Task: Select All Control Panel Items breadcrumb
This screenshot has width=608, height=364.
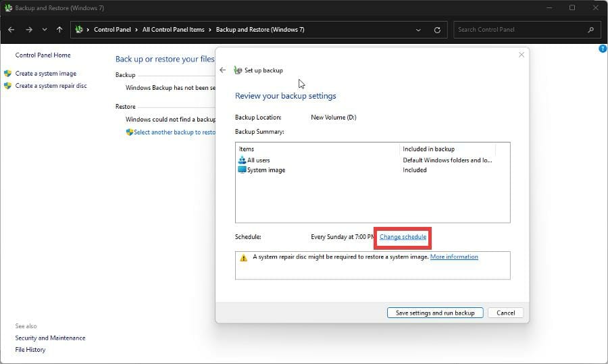Action: pos(174,30)
